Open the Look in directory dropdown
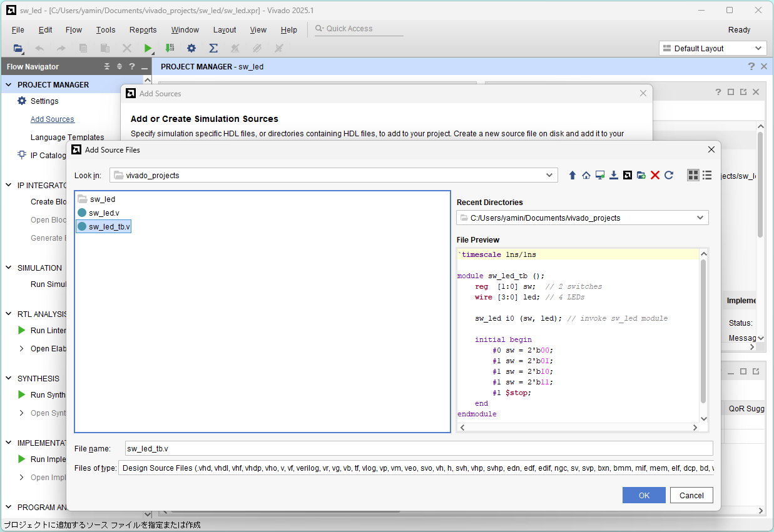This screenshot has height=532, width=774. tap(549, 176)
